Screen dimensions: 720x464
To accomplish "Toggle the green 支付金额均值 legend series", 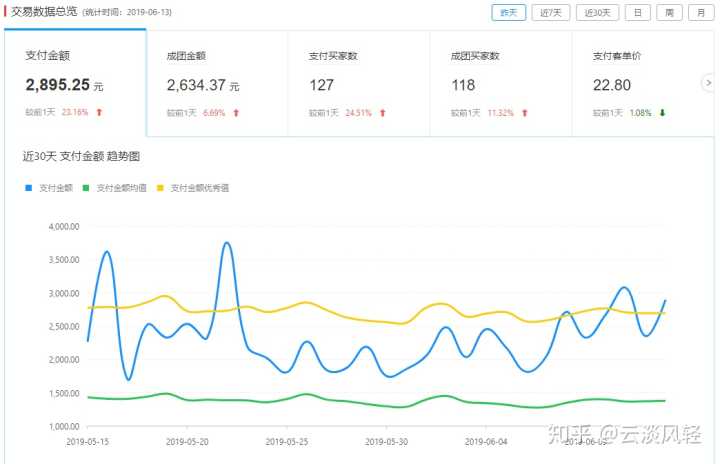I will point(114,188).
